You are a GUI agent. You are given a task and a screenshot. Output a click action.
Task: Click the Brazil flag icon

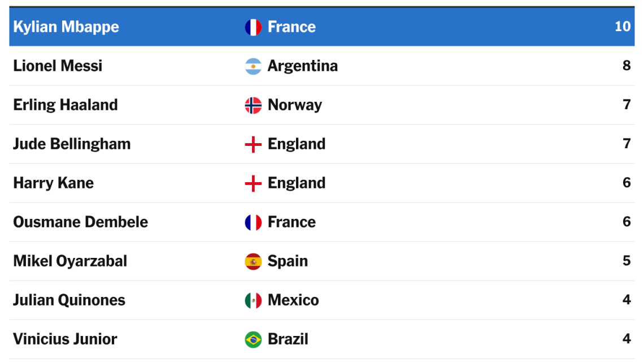point(253,340)
